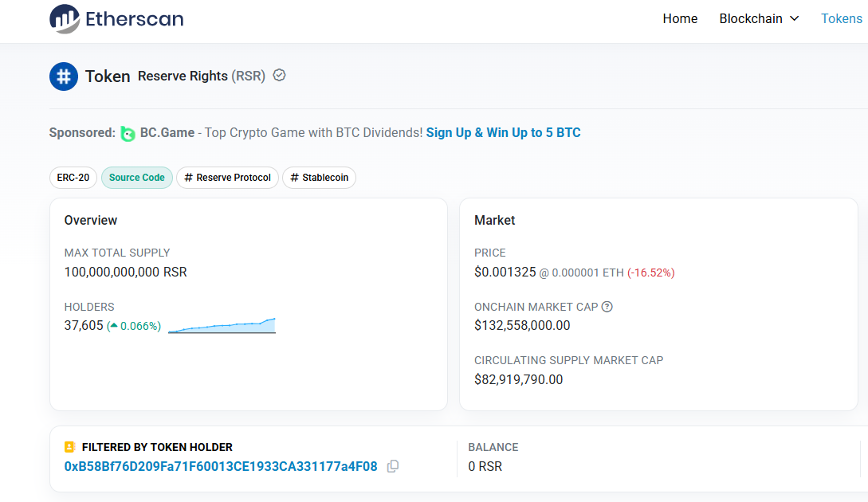Image resolution: width=868 pixels, height=502 pixels.
Task: Click the Etherscan logo
Action: click(116, 19)
